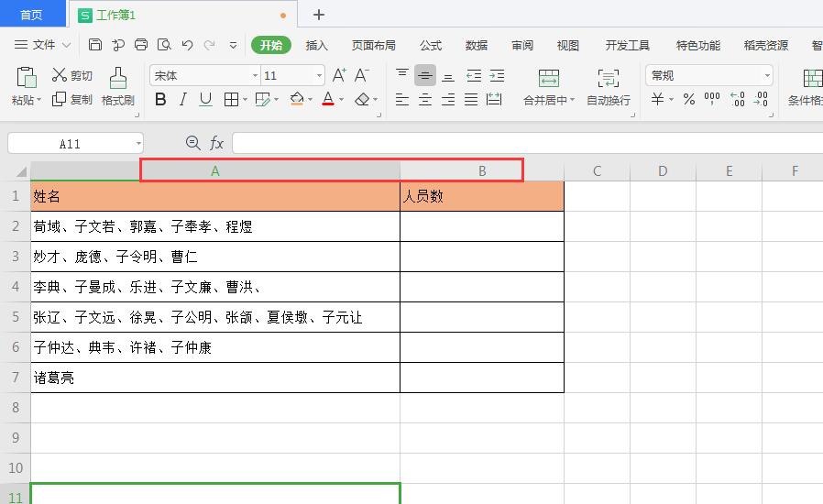Image resolution: width=823 pixels, height=504 pixels.
Task: Expand the paste options arrow
Action: coord(38,100)
